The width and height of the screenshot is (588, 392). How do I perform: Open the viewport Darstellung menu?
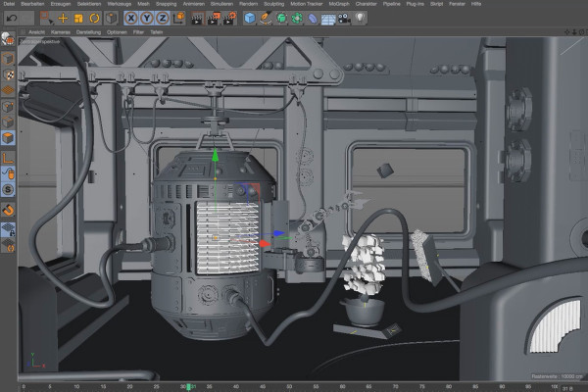coord(88,32)
